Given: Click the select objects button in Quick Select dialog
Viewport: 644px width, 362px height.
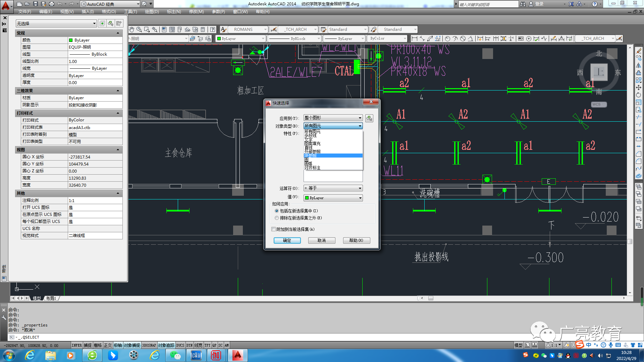Looking at the screenshot, I should [369, 118].
